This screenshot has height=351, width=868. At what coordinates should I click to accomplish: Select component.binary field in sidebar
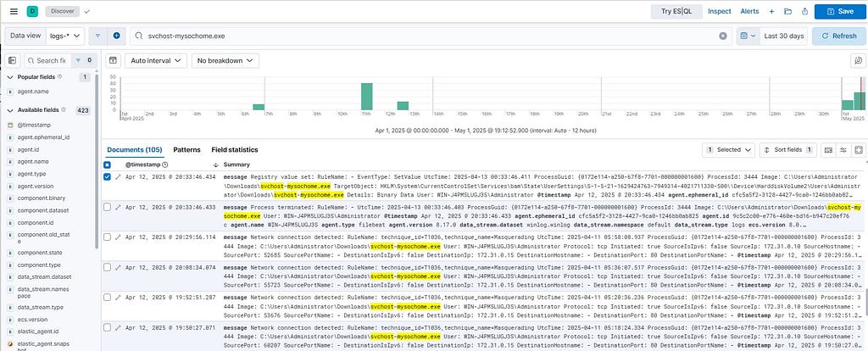pyautogui.click(x=42, y=198)
